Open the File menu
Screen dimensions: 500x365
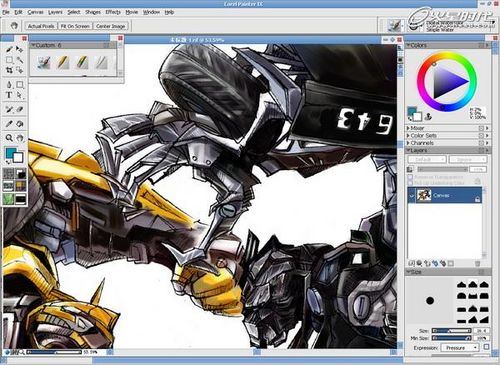coord(6,12)
